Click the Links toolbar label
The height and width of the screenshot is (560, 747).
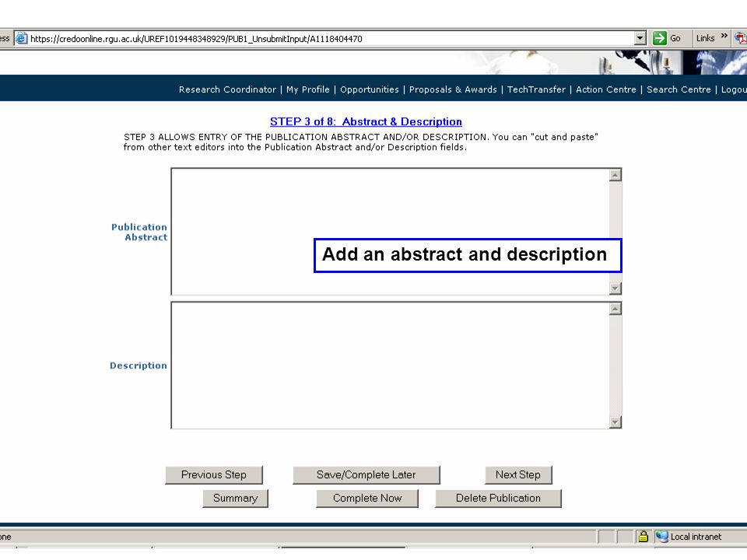point(705,38)
